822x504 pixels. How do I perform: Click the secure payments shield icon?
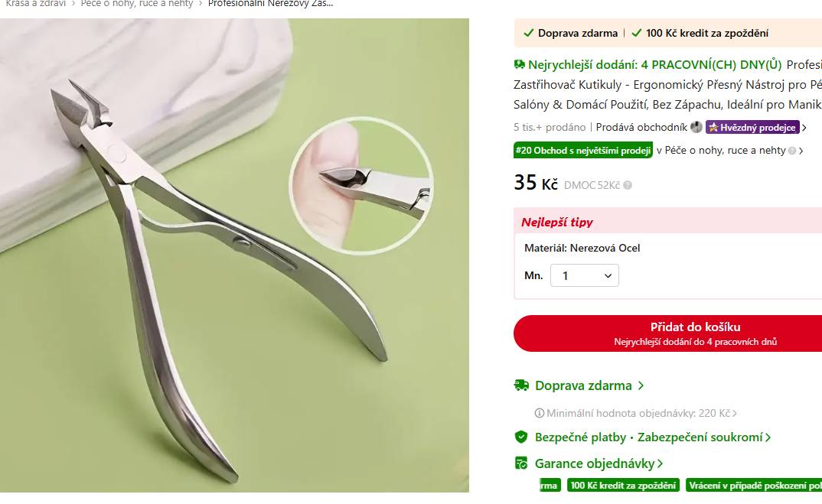pyautogui.click(x=521, y=437)
